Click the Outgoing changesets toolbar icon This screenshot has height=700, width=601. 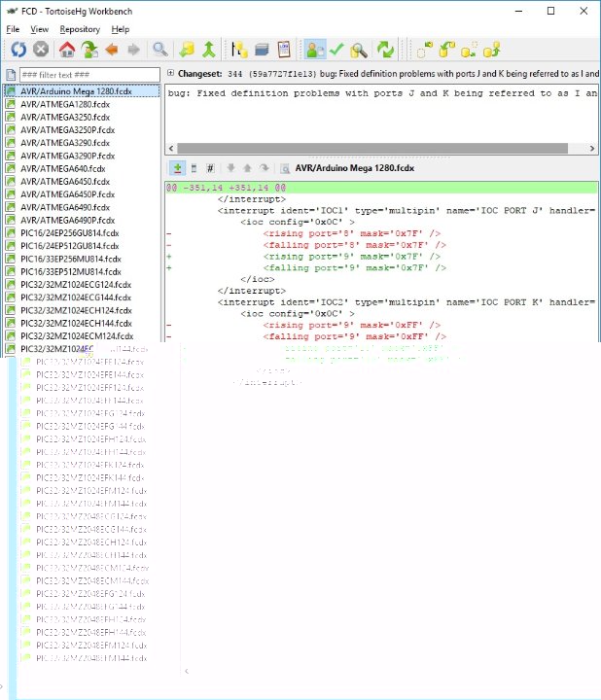pos(469,50)
